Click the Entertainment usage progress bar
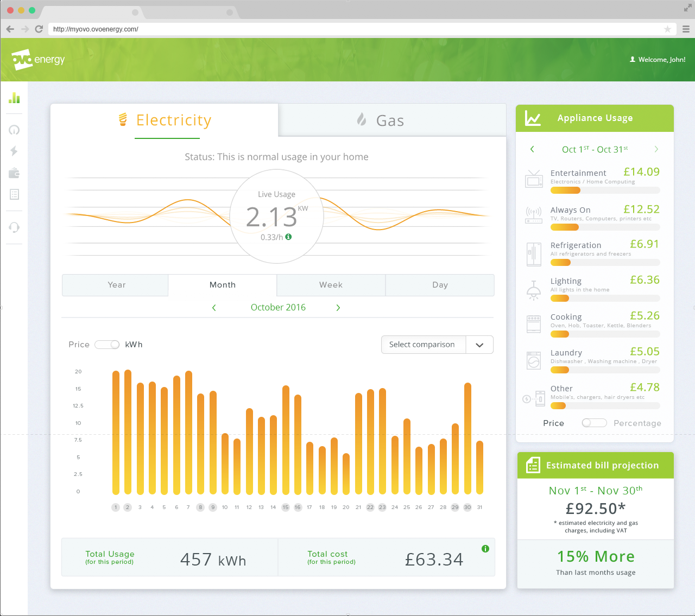Viewport: 695px width, 616px height. (565, 190)
